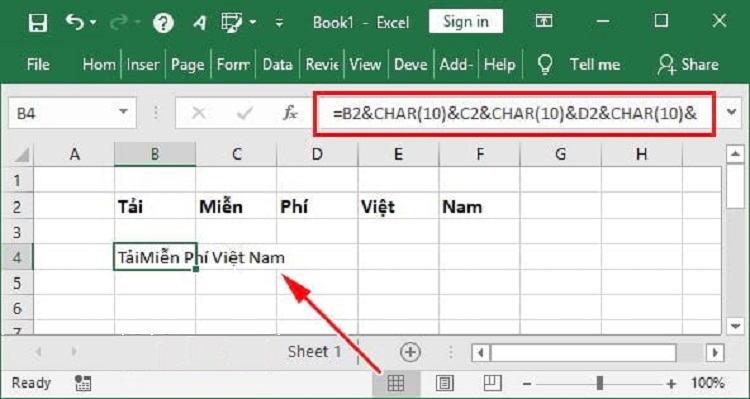Switch to the View tab
This screenshot has width=750, height=399.
(x=365, y=64)
